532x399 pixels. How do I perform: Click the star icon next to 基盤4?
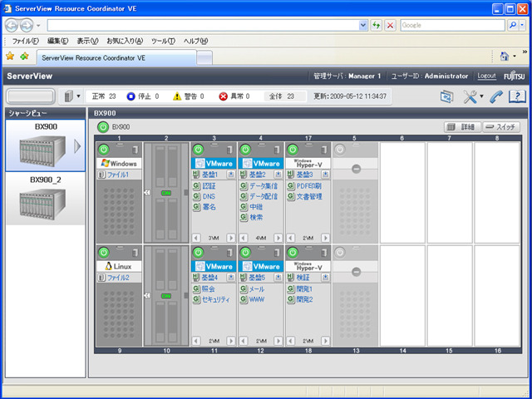pyautogui.click(x=231, y=277)
